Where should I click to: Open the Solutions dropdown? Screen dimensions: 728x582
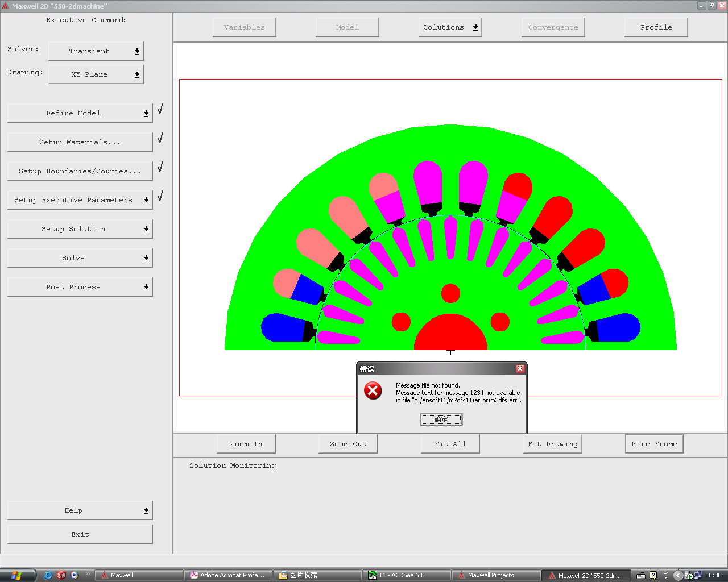point(450,27)
